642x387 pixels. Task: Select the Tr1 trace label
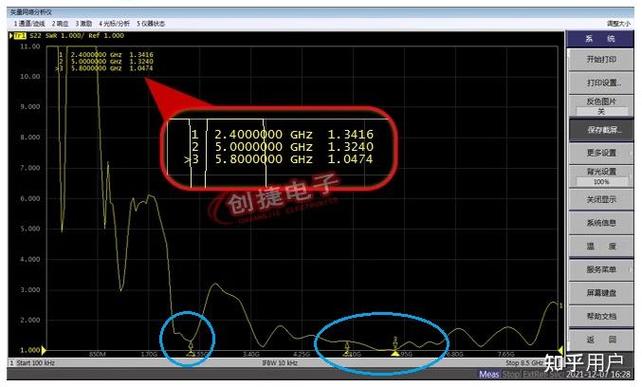coord(20,36)
